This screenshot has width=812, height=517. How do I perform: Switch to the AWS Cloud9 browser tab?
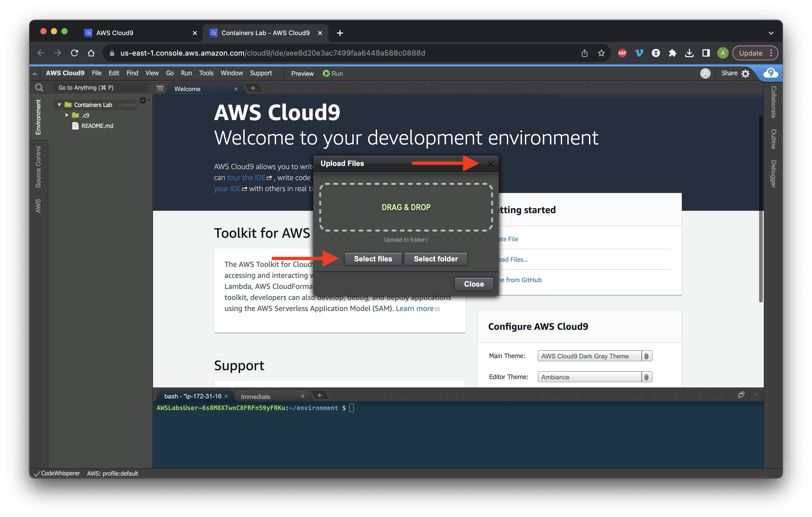coord(115,33)
